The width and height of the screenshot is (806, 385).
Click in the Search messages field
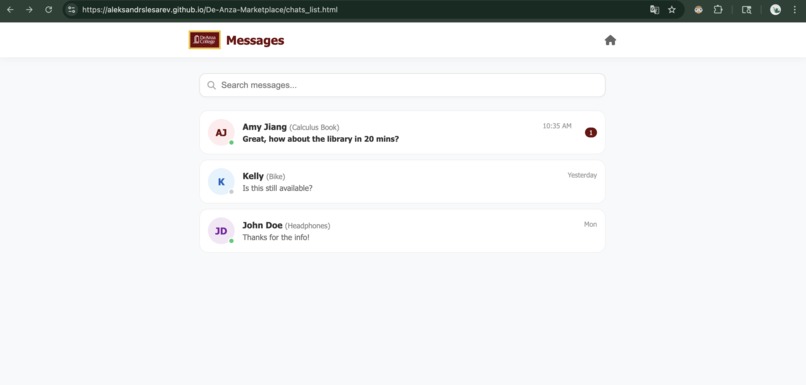pyautogui.click(x=402, y=85)
